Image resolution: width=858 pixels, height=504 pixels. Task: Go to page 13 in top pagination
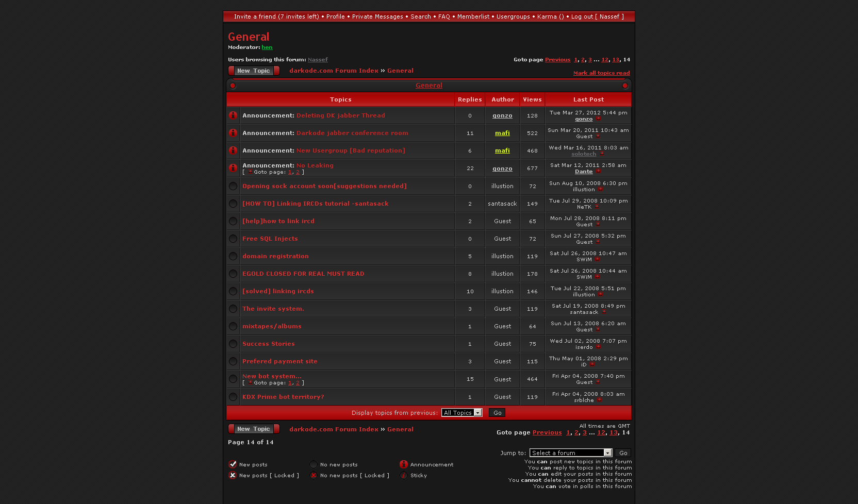click(615, 60)
